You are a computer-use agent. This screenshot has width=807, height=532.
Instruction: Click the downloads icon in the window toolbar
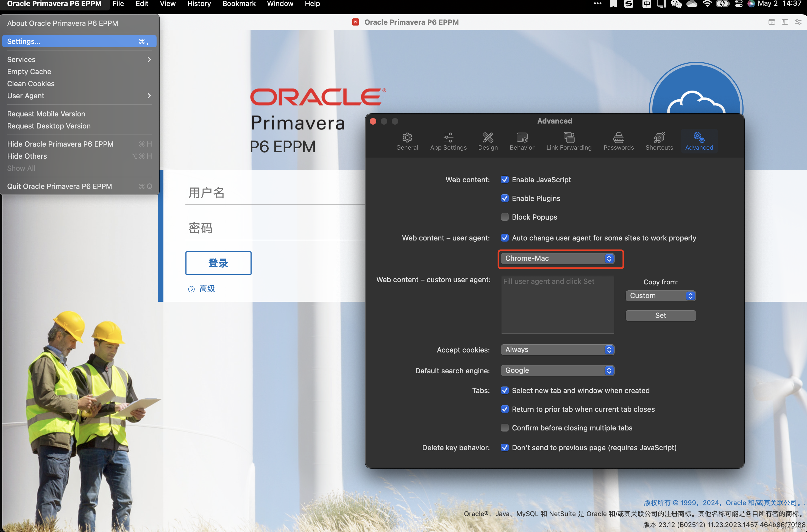[x=771, y=22]
